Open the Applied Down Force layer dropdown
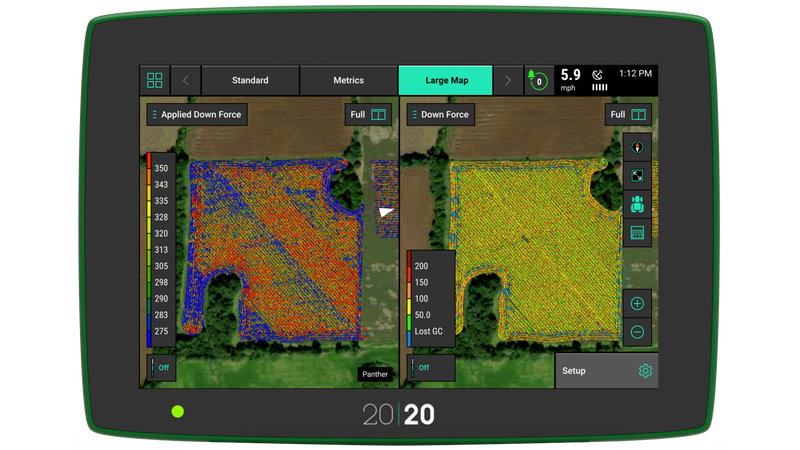800x450 pixels. [x=197, y=114]
